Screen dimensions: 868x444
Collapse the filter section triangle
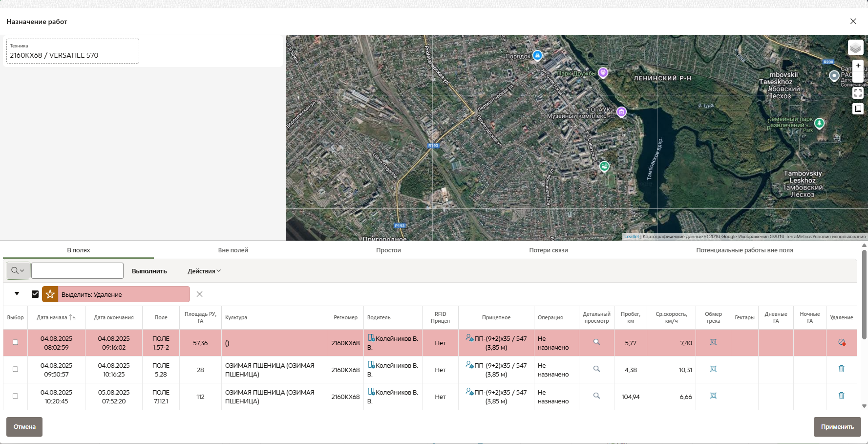pyautogui.click(x=17, y=294)
